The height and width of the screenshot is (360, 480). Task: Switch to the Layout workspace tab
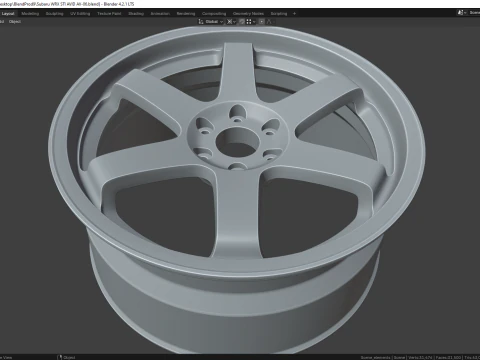(8, 14)
